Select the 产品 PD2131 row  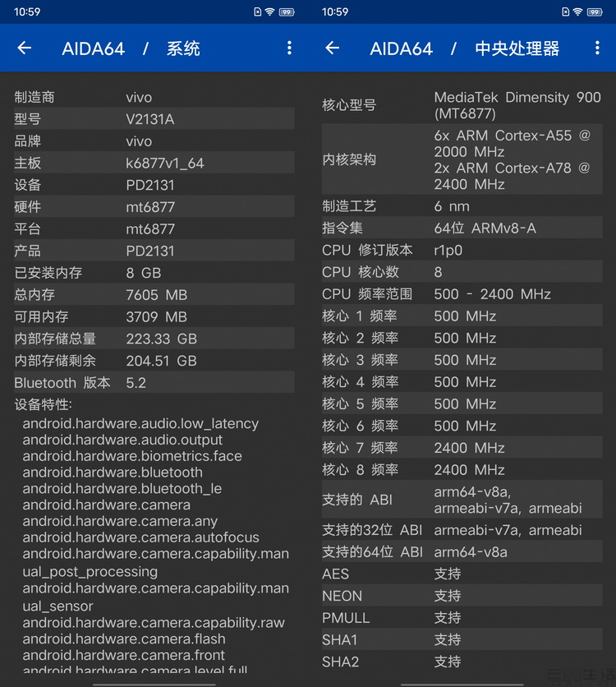[154, 250]
